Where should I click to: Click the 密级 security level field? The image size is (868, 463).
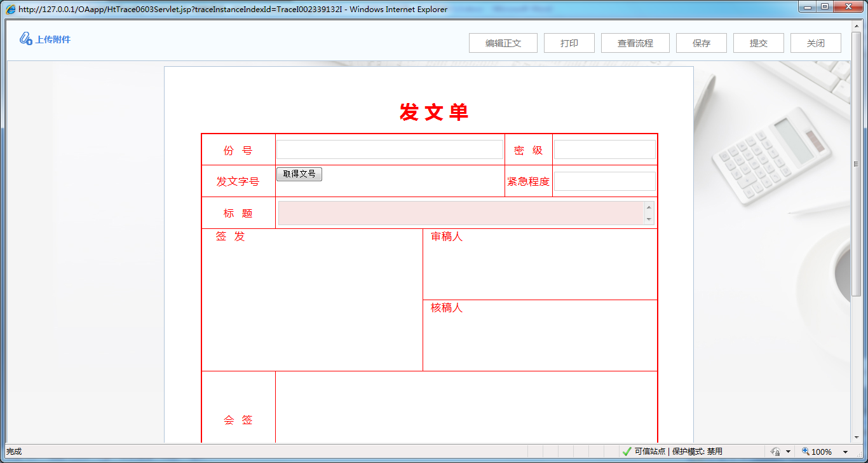604,149
